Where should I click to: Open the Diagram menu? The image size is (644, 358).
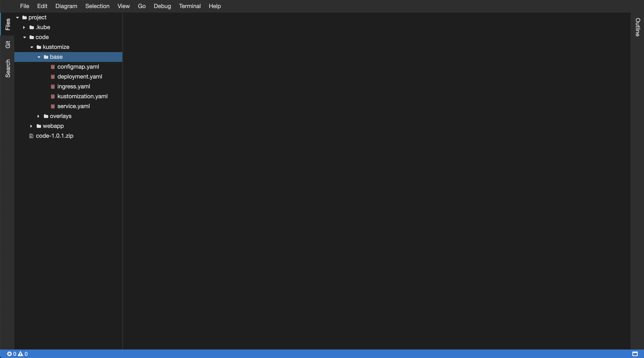pyautogui.click(x=66, y=6)
